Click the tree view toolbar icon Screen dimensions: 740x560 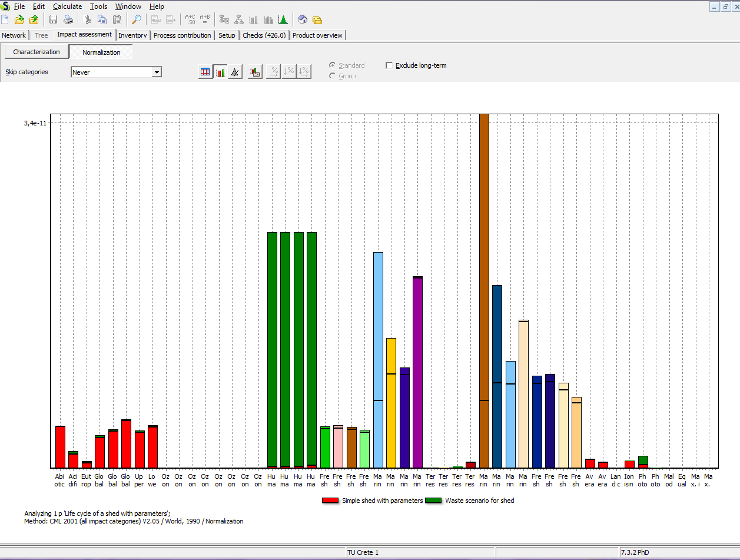[239, 19]
